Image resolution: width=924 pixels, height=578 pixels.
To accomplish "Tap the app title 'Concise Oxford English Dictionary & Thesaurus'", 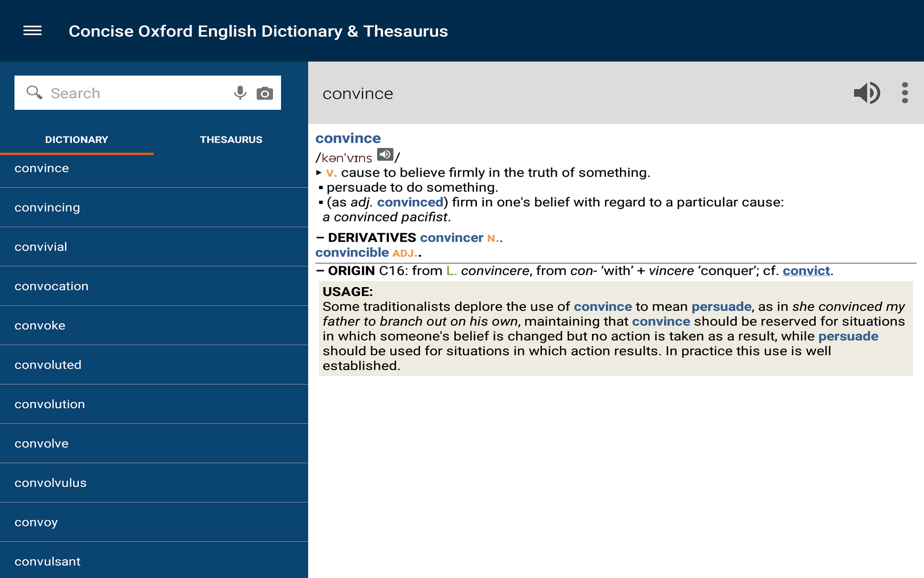I will [x=258, y=31].
